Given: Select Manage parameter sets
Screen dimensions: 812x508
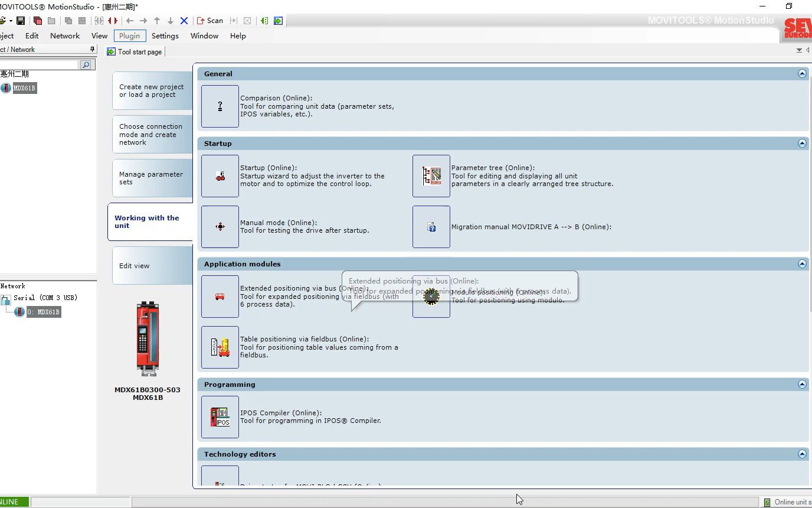Looking at the screenshot, I should click(x=152, y=178).
